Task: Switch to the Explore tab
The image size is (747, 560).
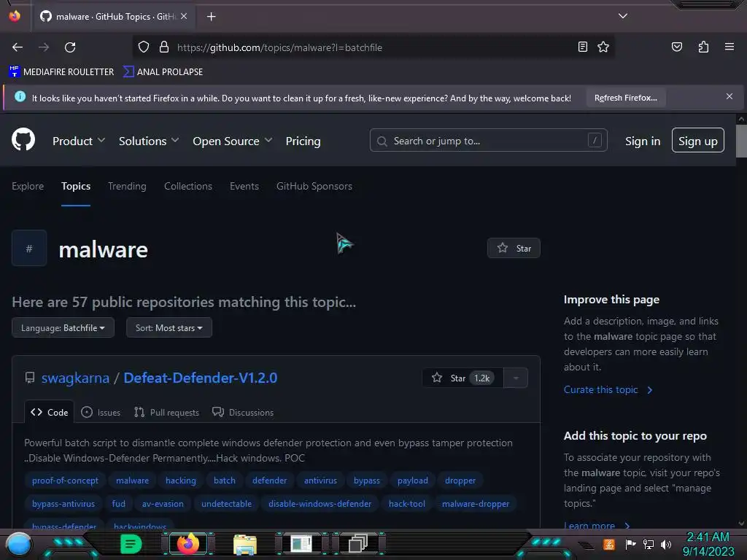Action: click(28, 186)
